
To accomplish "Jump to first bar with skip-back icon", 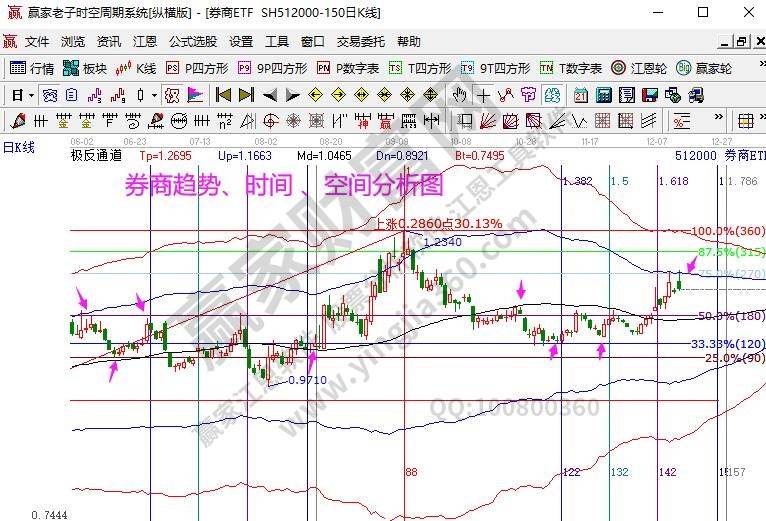I will click(223, 95).
